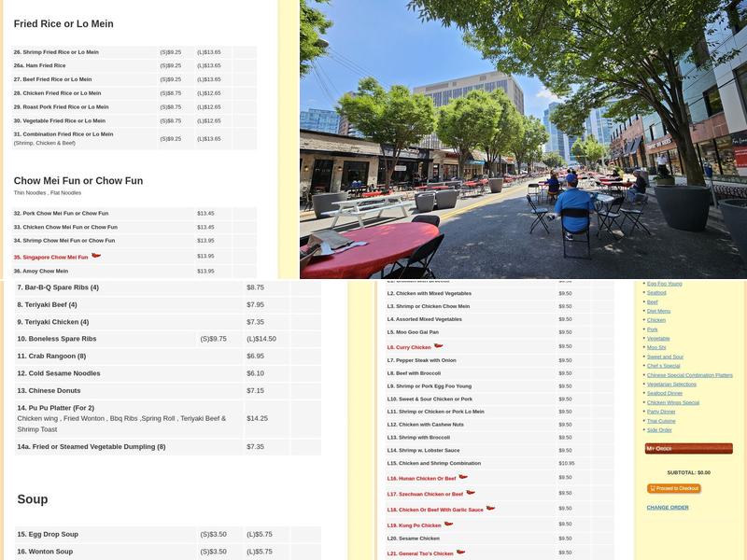Click the cart icon on the checkout button
This screenshot has height=560, width=747.
[x=652, y=488]
